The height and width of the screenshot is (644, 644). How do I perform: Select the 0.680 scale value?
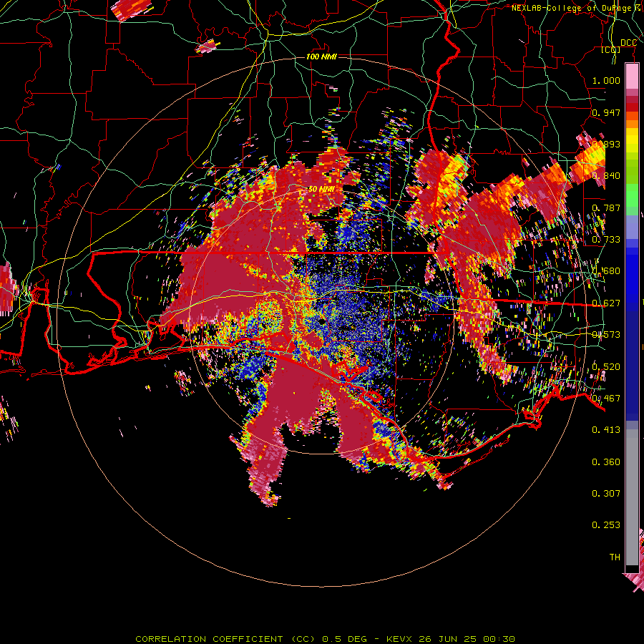606,271
